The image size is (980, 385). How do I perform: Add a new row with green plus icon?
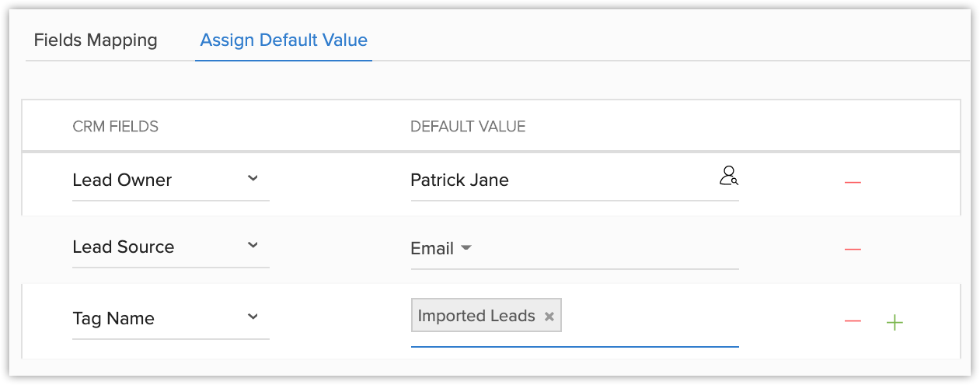(895, 322)
